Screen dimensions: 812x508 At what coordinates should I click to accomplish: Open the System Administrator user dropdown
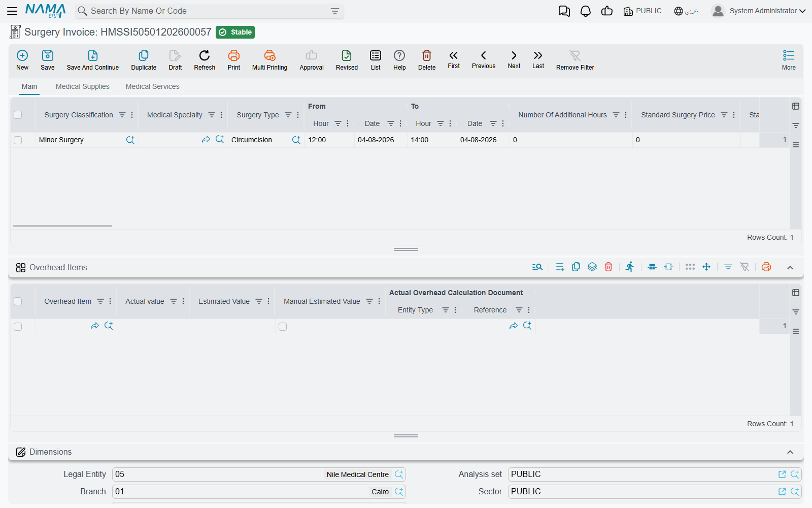coord(758,11)
